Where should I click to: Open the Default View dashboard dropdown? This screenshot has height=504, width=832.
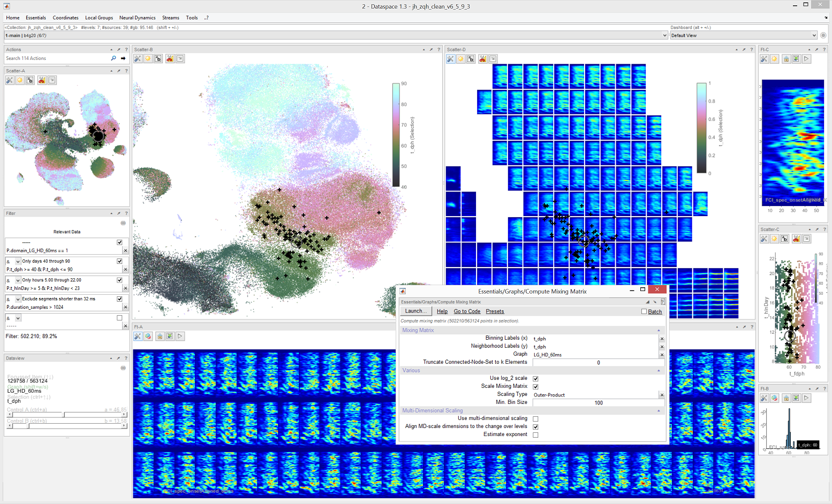click(x=744, y=35)
